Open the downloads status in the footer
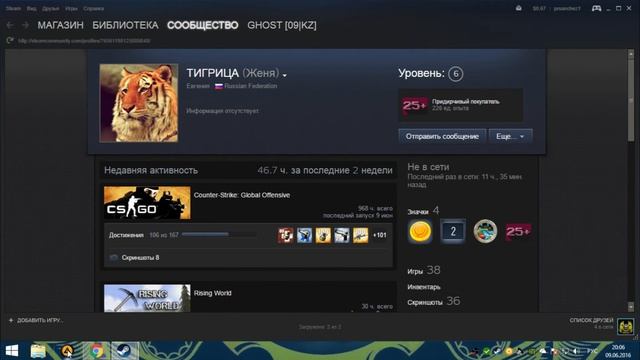 [320, 327]
